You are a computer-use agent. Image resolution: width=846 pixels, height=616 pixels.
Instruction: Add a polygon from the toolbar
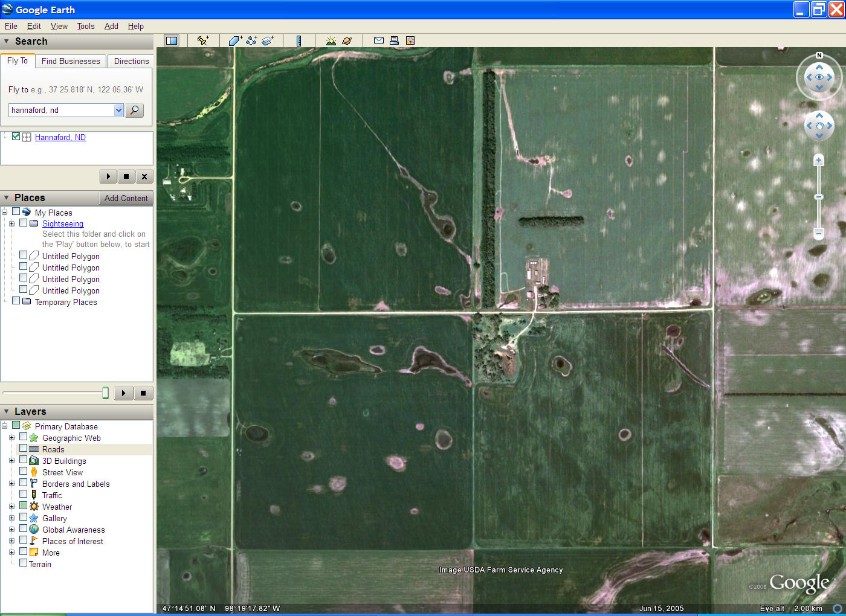pos(235,40)
